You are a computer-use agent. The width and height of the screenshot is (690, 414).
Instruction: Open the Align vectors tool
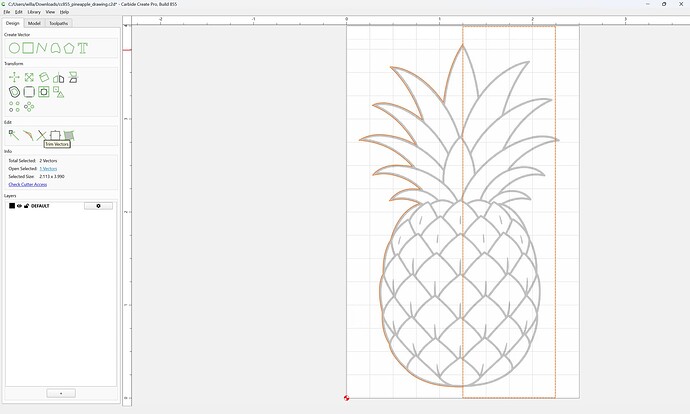(x=73, y=77)
